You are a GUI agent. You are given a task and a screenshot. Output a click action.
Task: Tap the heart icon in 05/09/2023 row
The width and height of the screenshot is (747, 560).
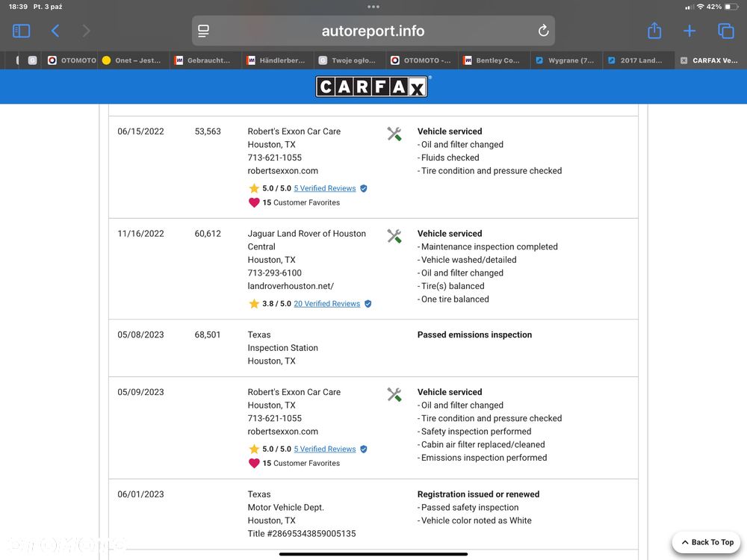click(x=254, y=463)
